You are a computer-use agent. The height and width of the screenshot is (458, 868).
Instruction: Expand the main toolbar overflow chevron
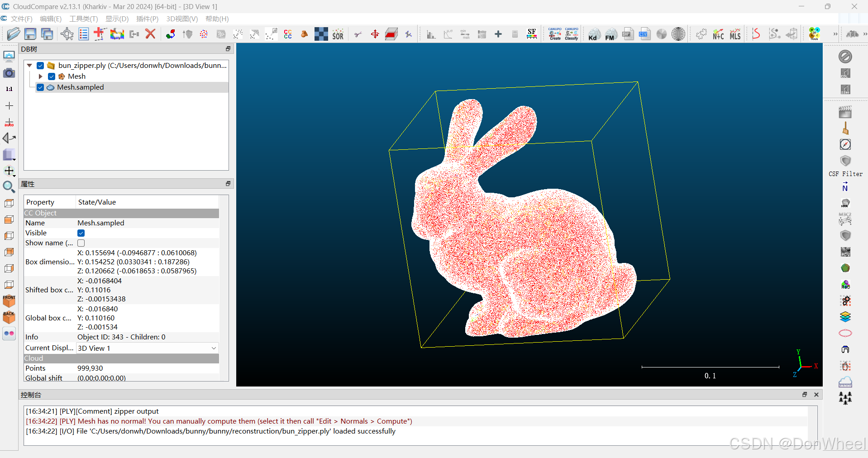(x=835, y=34)
